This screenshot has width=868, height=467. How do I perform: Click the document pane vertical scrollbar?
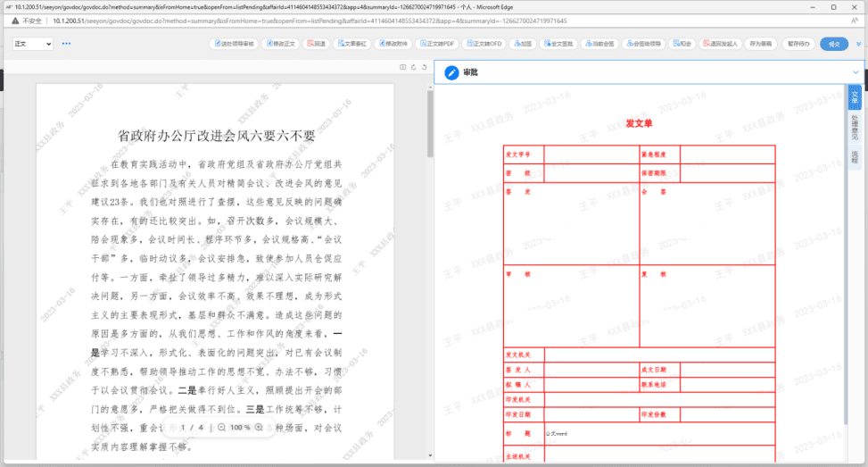coord(430,125)
